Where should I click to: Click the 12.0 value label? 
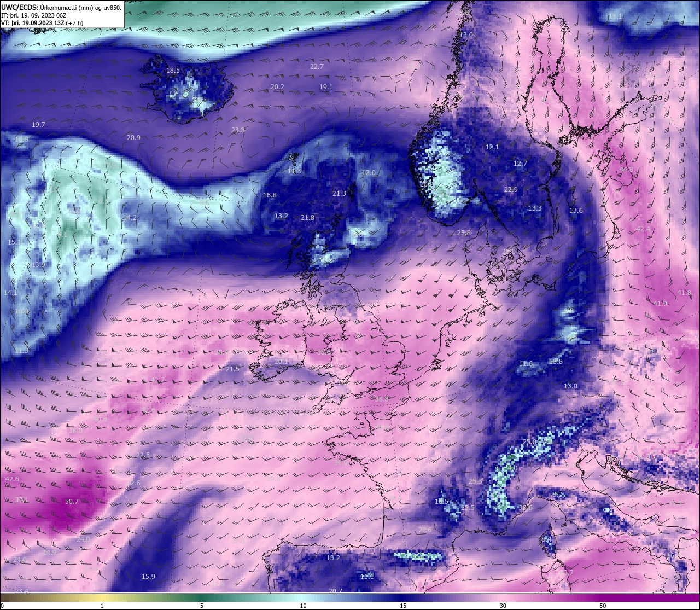coord(369,173)
